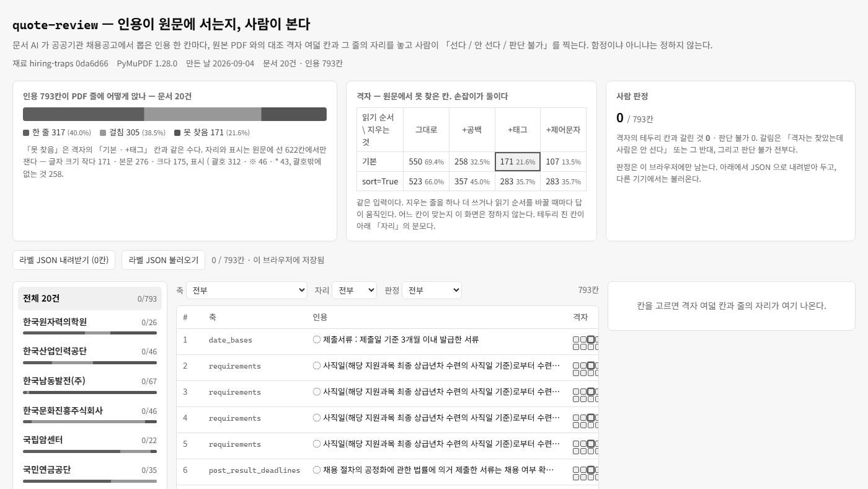Open the 국민연금공단 document
The height and width of the screenshot is (489, 868).
tap(90, 473)
